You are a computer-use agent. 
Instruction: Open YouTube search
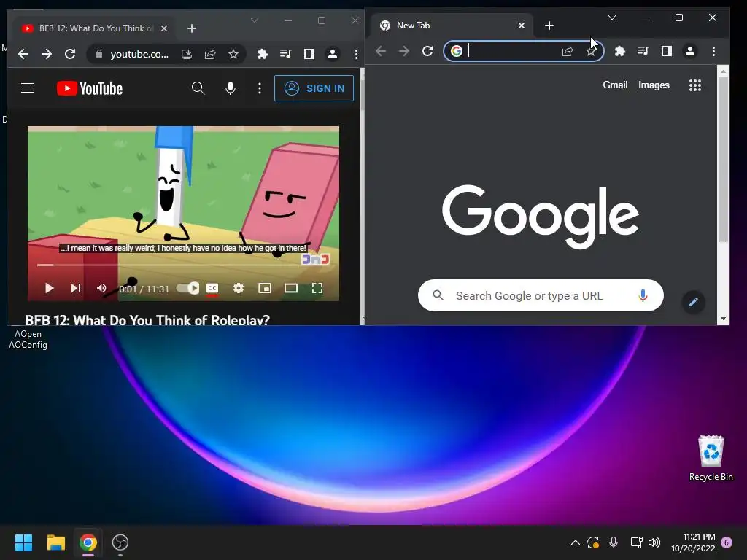(198, 88)
